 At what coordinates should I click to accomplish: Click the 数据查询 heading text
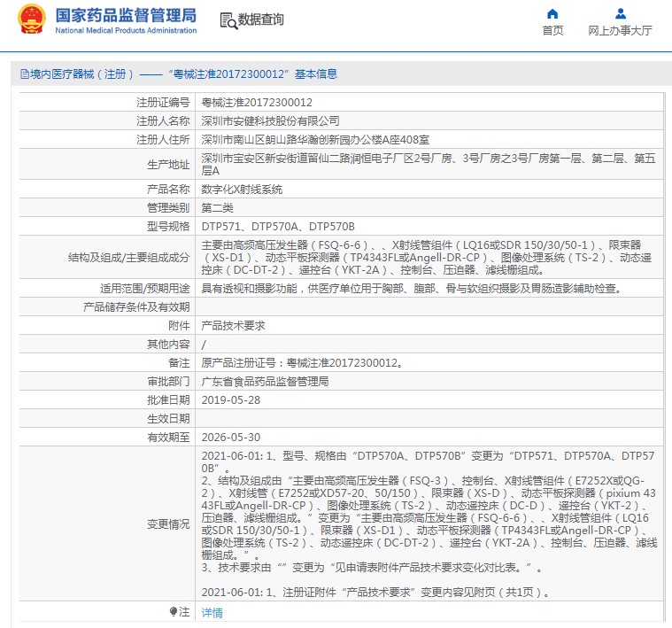(x=261, y=19)
